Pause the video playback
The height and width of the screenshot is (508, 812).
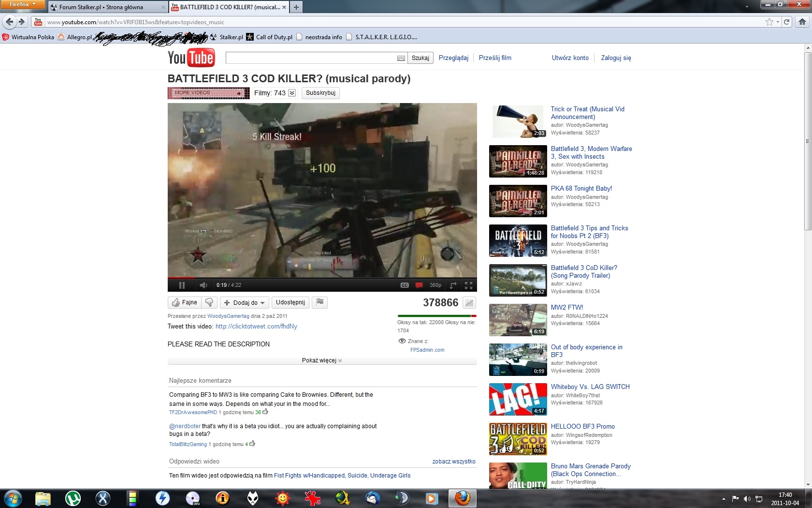click(182, 285)
